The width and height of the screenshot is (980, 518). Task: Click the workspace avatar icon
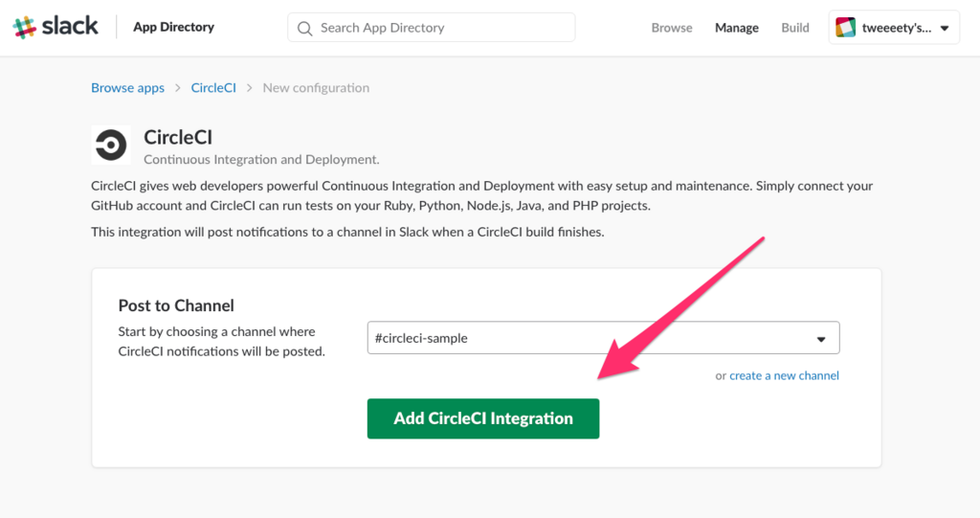846,28
